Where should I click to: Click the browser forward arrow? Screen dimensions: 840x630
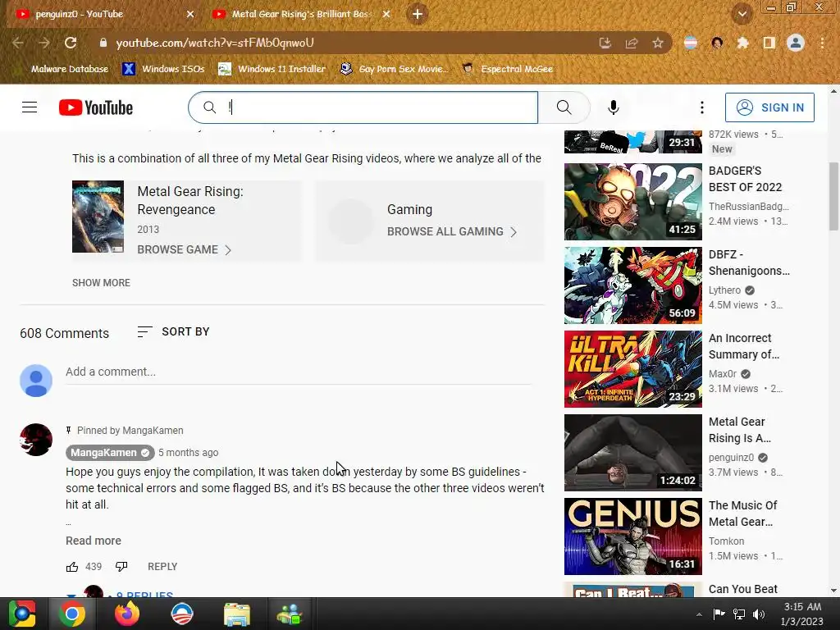tap(44, 43)
